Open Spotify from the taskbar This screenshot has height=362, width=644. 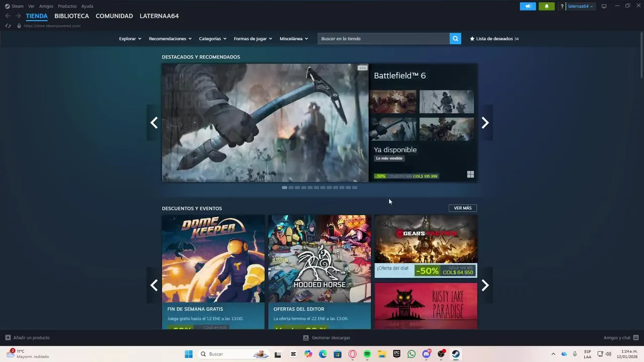pos(367,354)
